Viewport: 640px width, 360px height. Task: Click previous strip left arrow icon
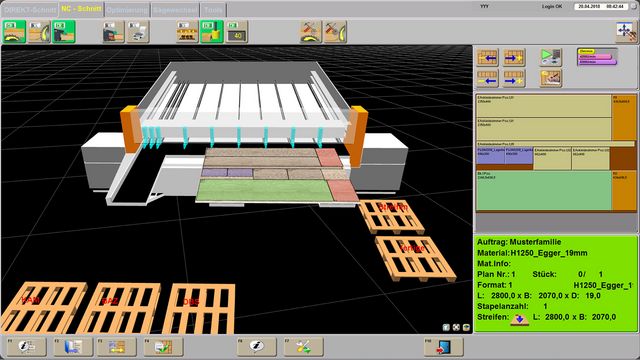coord(488,79)
